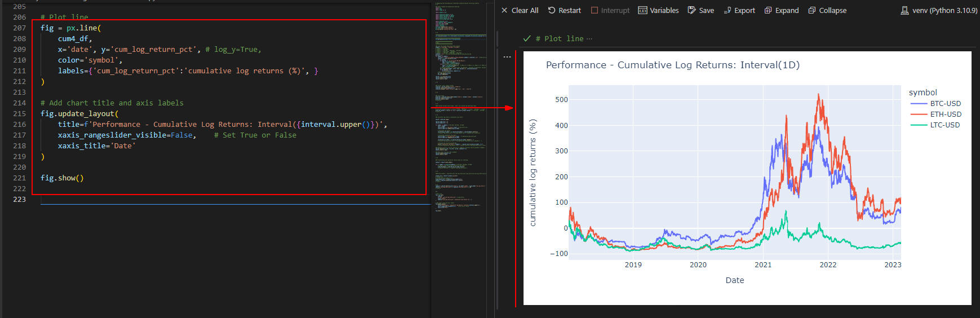Click the xaxis_rangeslider_visible=False code
The height and width of the screenshot is (318, 980).
(x=127, y=135)
